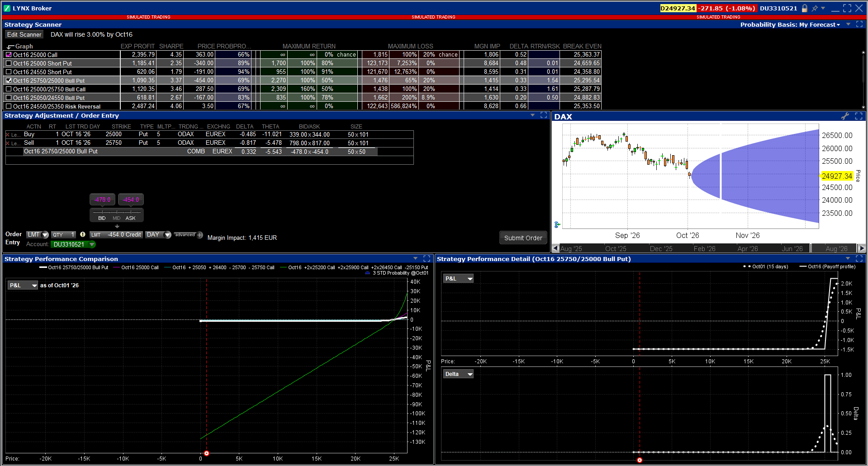
Task: Uncheck the Oct16 25750/25000 Bull Put checkbox
Action: click(x=9, y=81)
